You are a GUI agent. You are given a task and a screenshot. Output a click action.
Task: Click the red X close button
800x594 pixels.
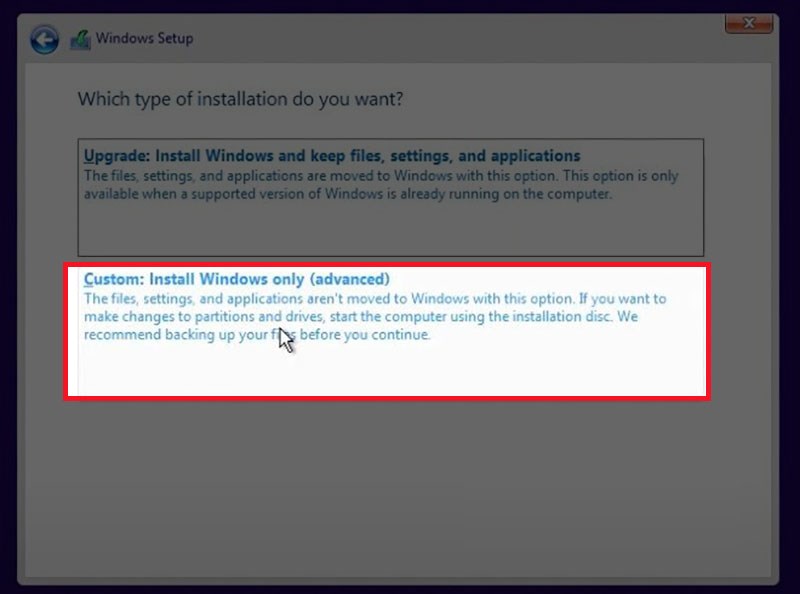tap(749, 23)
